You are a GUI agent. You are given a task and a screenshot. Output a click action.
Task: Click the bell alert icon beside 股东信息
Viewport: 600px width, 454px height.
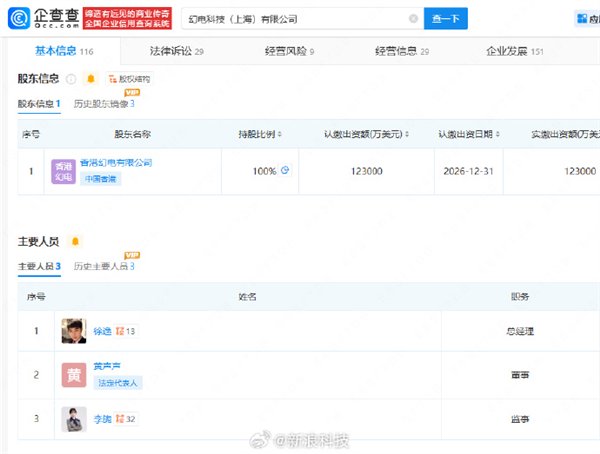click(91, 79)
